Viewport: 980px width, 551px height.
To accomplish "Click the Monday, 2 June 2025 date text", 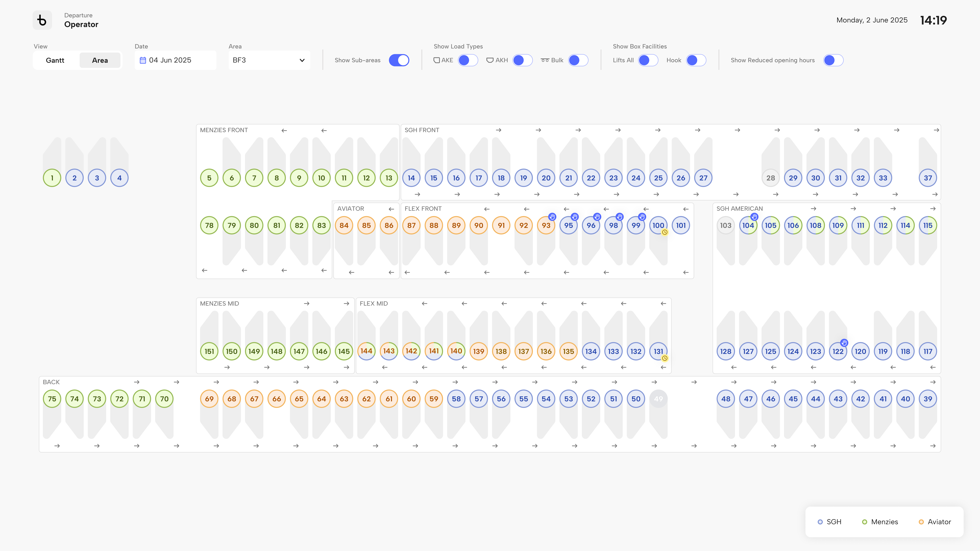I will [x=872, y=20].
